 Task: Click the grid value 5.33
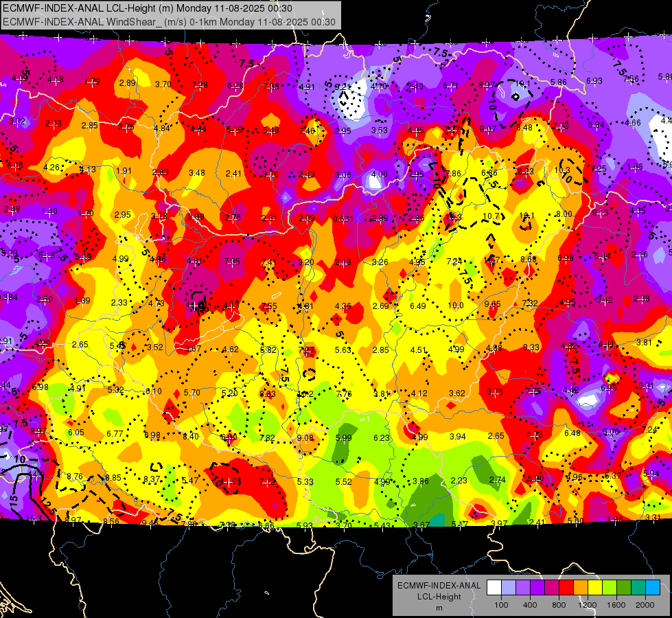tap(305, 481)
